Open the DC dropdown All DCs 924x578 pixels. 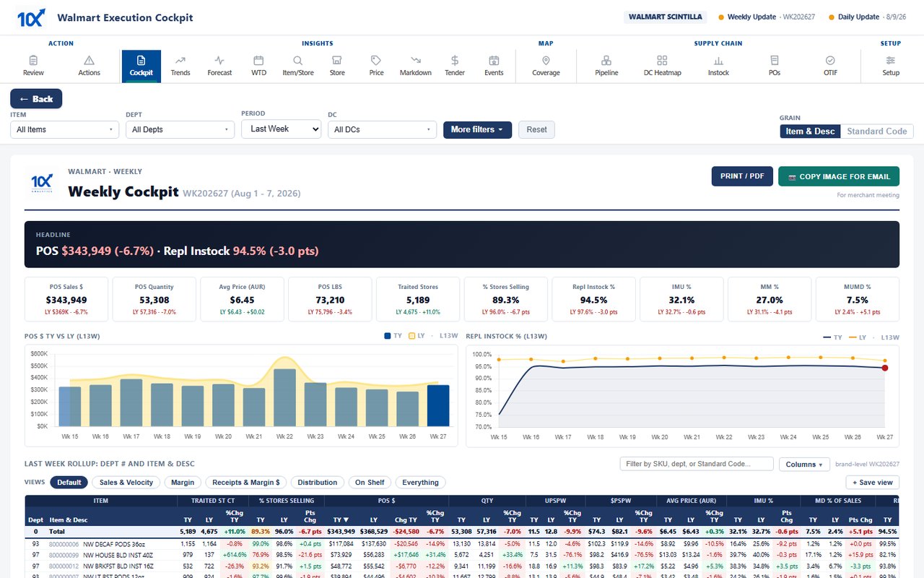382,129
